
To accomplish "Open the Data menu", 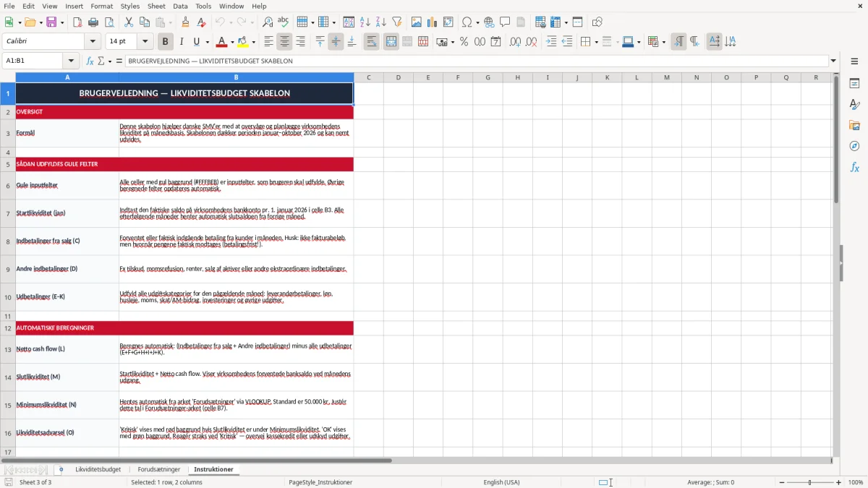I will point(180,6).
